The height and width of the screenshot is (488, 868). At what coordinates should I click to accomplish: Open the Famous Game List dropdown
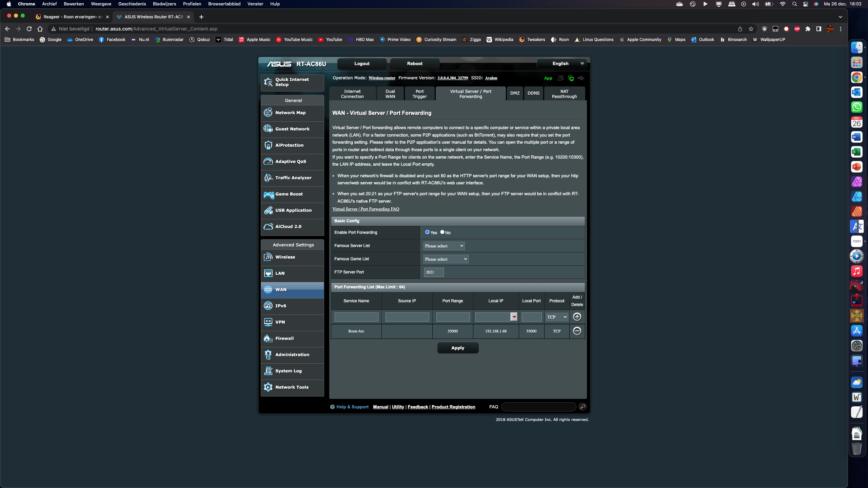[446, 259]
